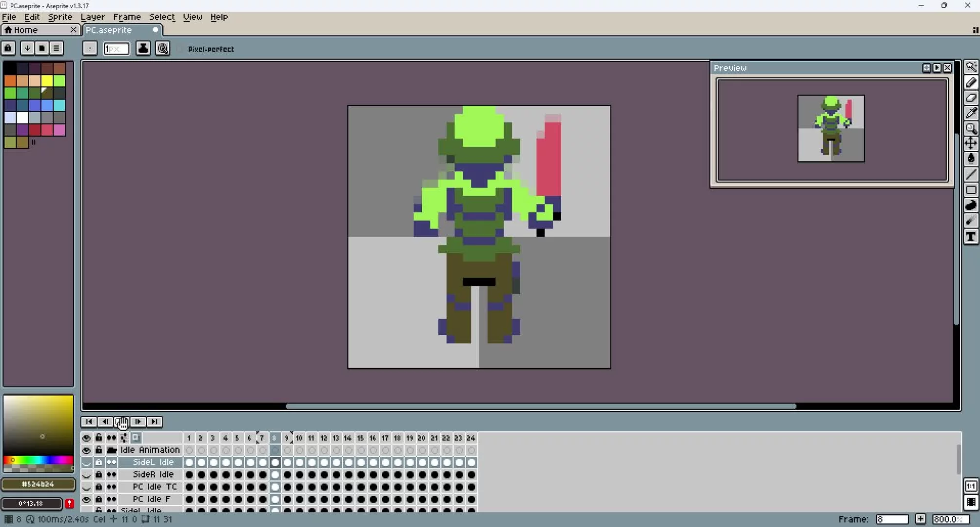This screenshot has height=527, width=980.
Task: Hide the PC Idle F layer
Action: pos(86,499)
